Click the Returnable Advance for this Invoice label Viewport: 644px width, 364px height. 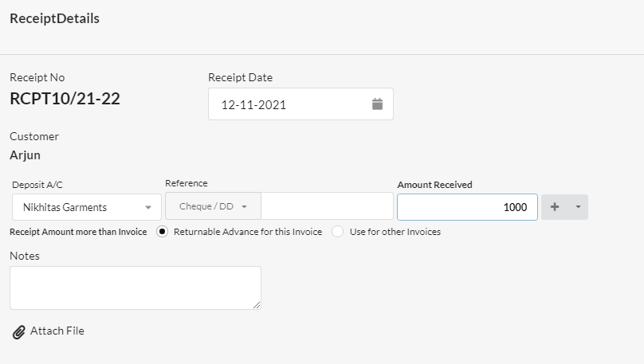click(x=248, y=232)
